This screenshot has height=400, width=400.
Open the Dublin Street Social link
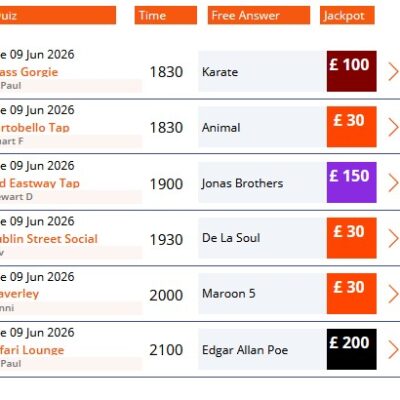pos(49,239)
